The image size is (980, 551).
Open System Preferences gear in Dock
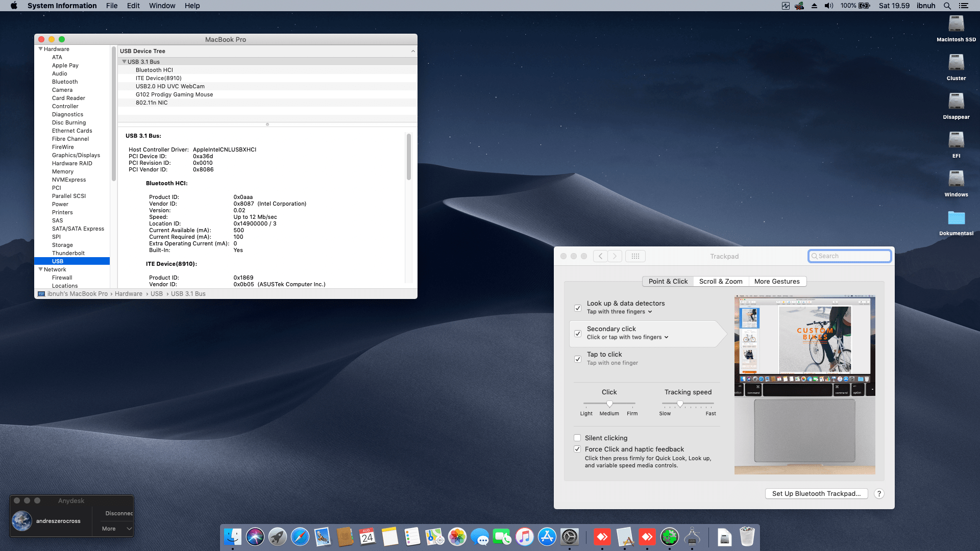coord(570,537)
